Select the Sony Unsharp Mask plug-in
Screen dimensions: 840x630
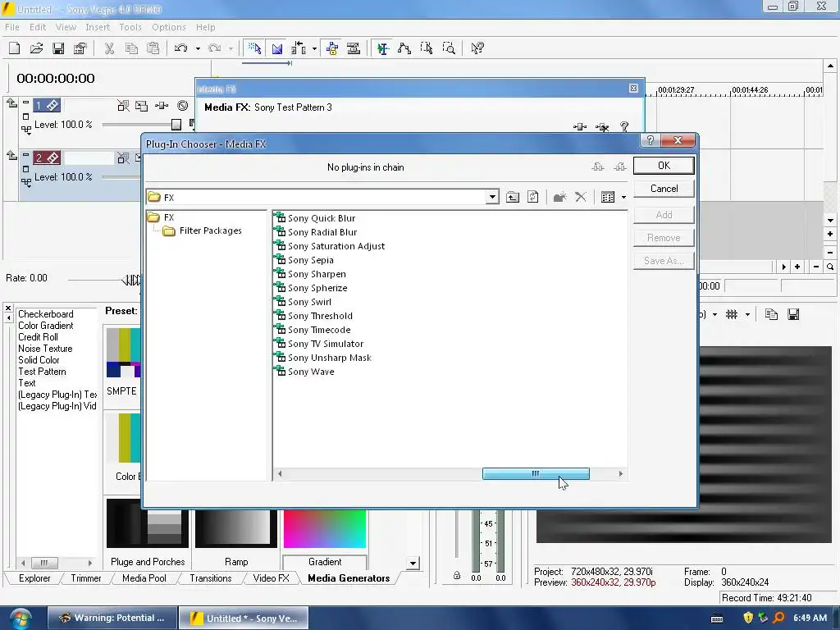coord(323,358)
